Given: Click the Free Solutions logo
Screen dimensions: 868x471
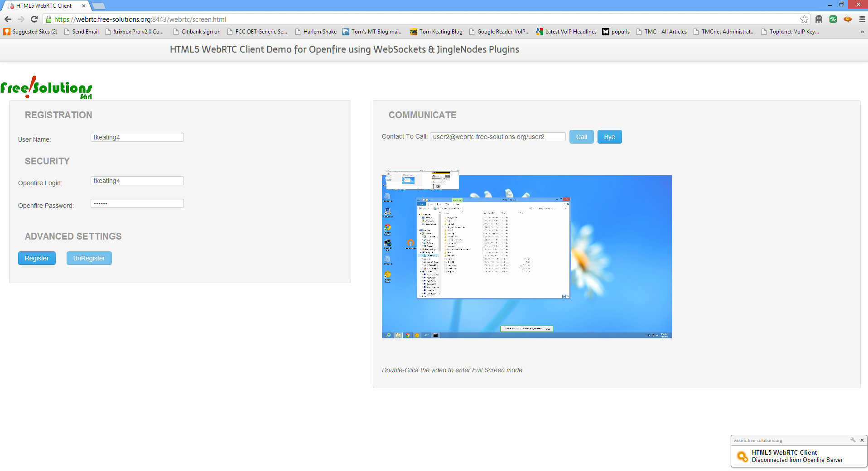Looking at the screenshot, I should coord(46,87).
